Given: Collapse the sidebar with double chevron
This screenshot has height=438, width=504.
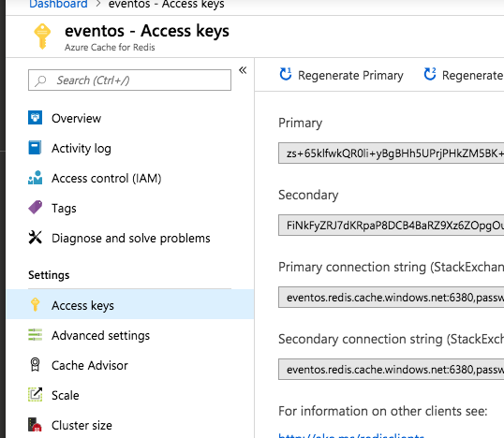Looking at the screenshot, I should point(243,70).
